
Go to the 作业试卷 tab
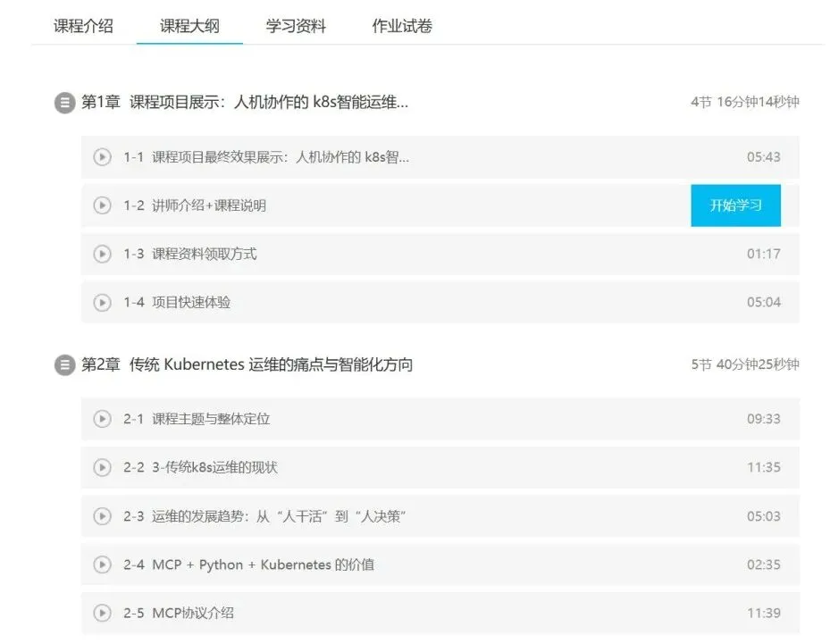[402, 26]
